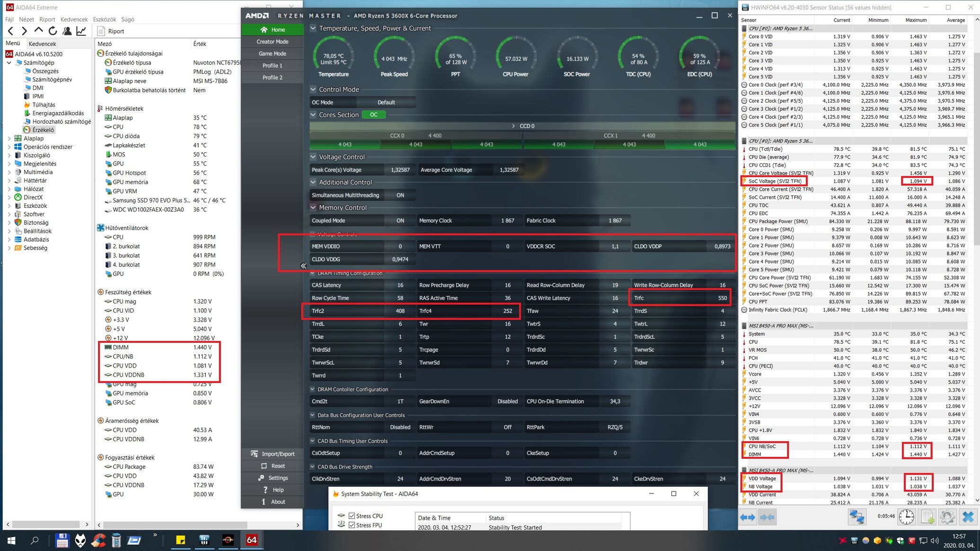Toggle the Cores Section OC switch
This screenshot has height=551, width=980.
click(x=373, y=115)
